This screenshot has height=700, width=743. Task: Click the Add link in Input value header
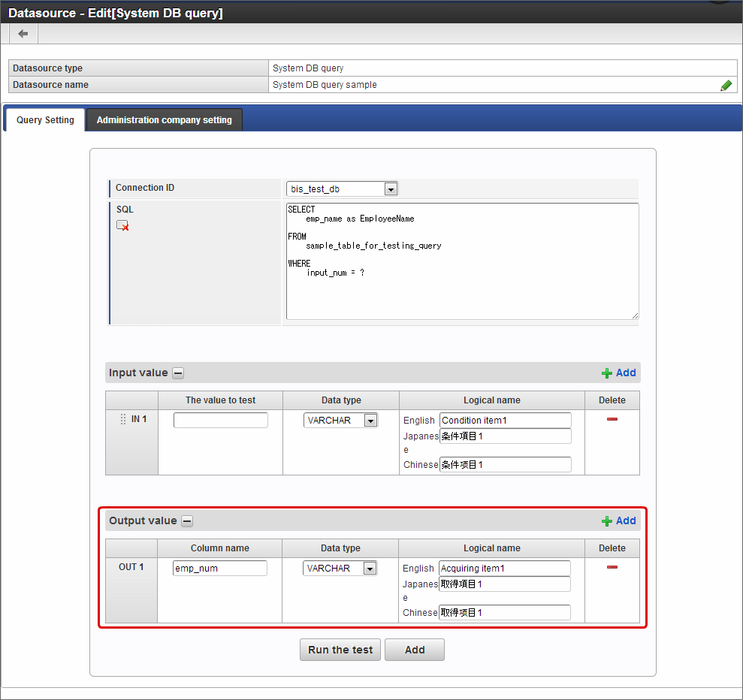click(x=626, y=373)
